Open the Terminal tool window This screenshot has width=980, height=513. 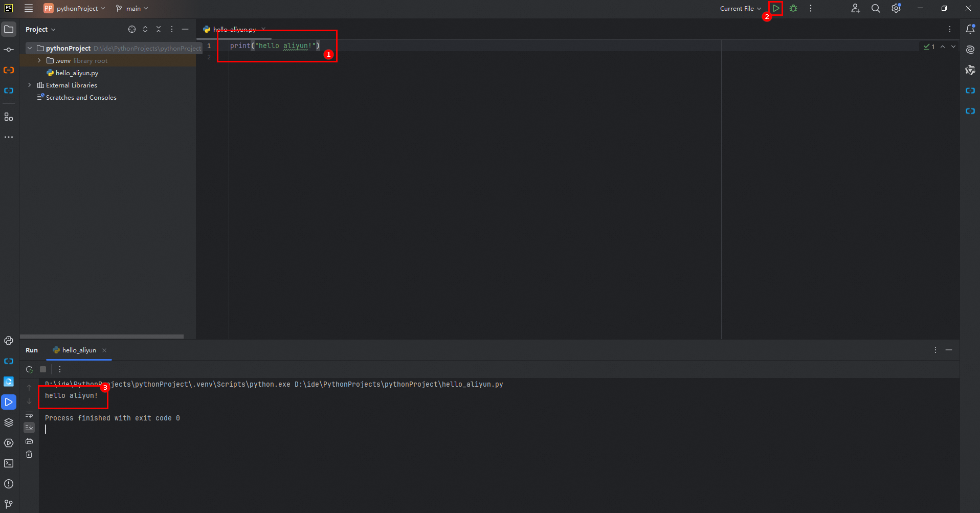coord(9,463)
